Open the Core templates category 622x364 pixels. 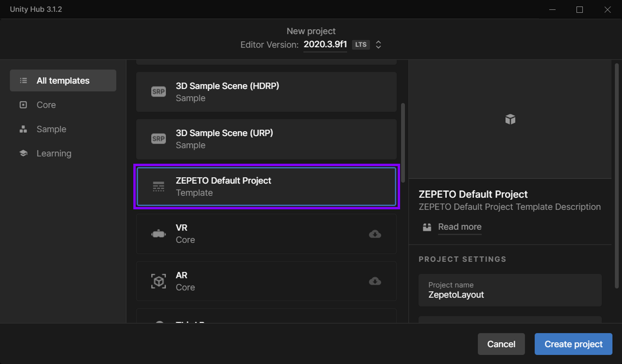pos(46,105)
